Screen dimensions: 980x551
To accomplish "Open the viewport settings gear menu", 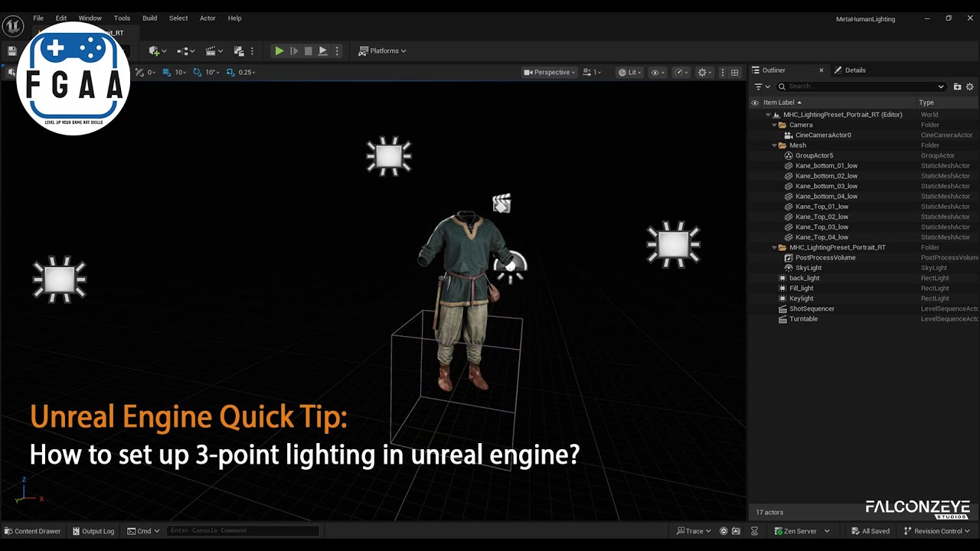I will click(x=704, y=73).
